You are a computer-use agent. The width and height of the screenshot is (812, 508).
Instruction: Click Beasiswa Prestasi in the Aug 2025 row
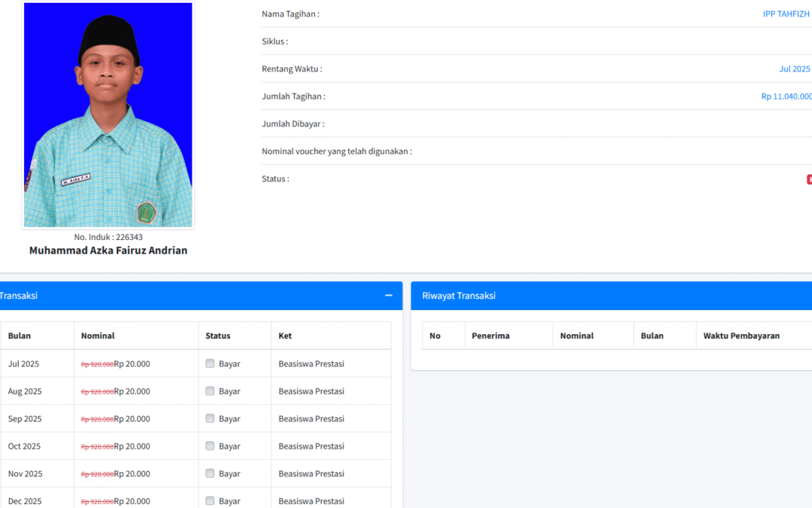point(311,391)
